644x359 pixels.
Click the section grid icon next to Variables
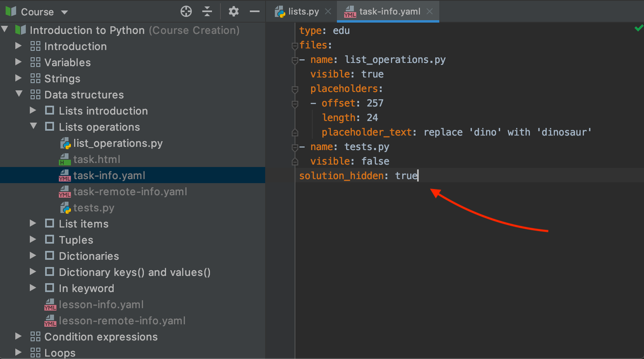point(35,62)
